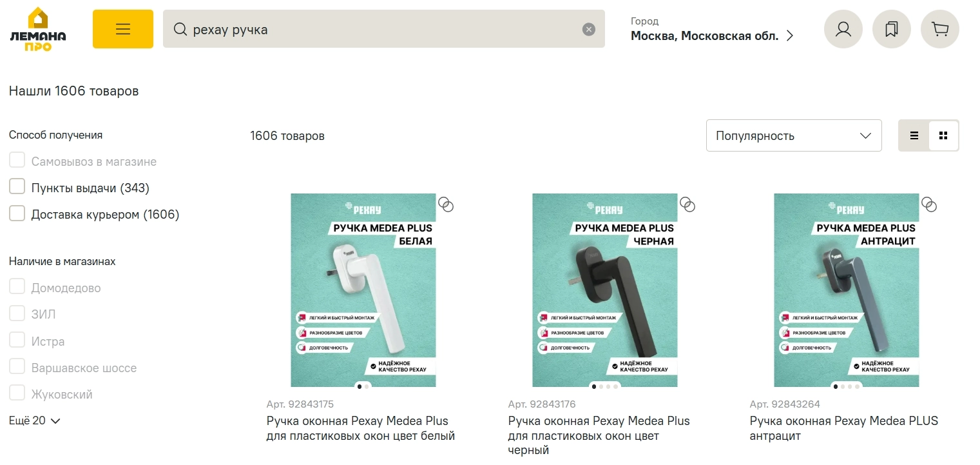This screenshot has width=980, height=465.
Task: Add white Medea Plus handle to comparison
Action: click(x=446, y=204)
